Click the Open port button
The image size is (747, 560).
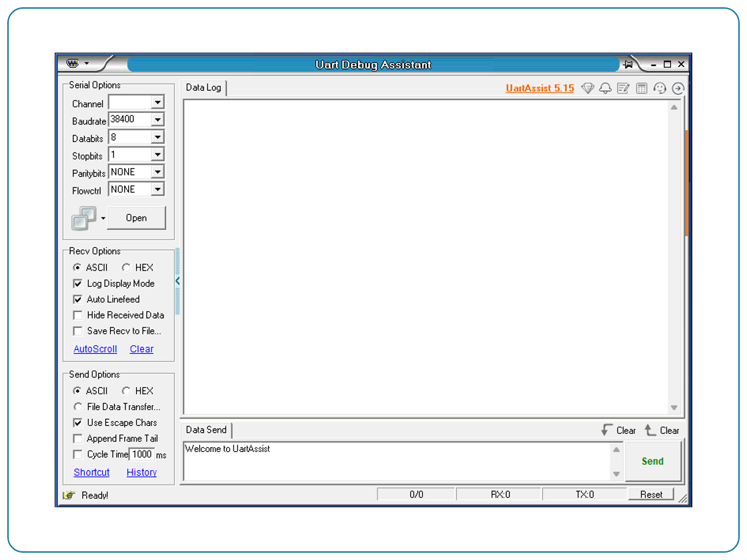pos(136,218)
